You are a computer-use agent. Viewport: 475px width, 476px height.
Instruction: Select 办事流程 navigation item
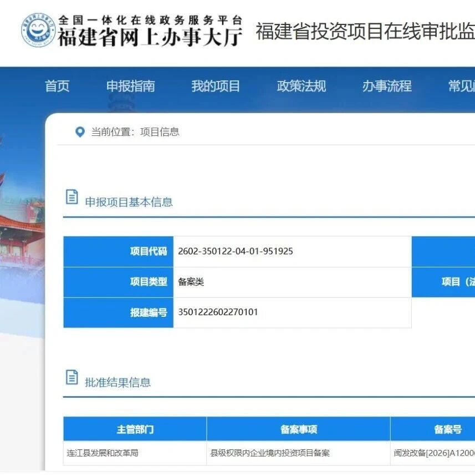click(387, 86)
